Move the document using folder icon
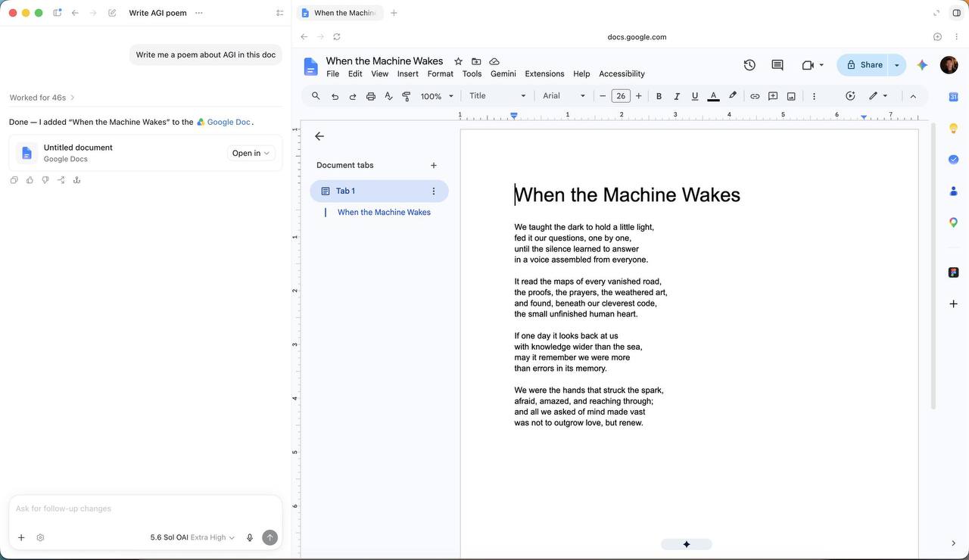The width and height of the screenshot is (969, 560). [476, 61]
